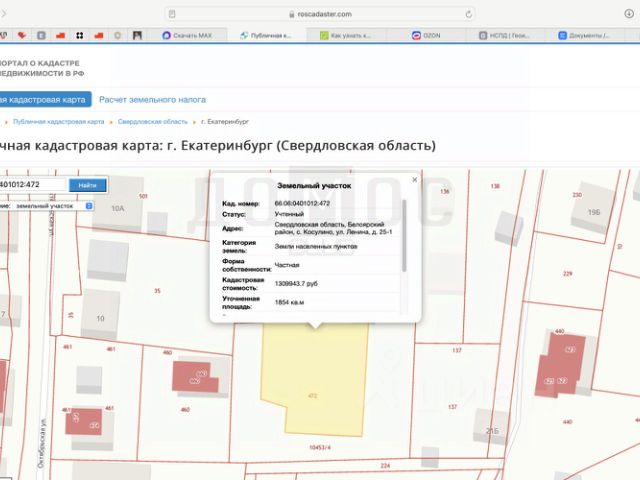Click the Учтенный status value
This screenshot has width=640, height=480.
click(x=289, y=214)
